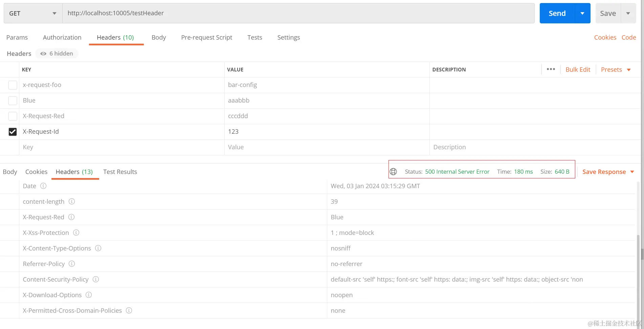The width and height of the screenshot is (644, 329).
Task: Open the GET method dropdown
Action: tap(33, 13)
